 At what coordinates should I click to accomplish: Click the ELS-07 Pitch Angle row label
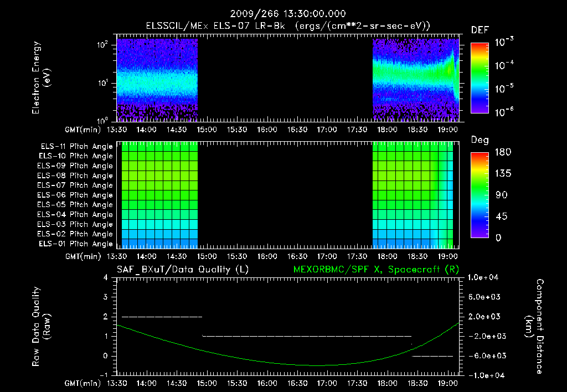click(x=75, y=185)
